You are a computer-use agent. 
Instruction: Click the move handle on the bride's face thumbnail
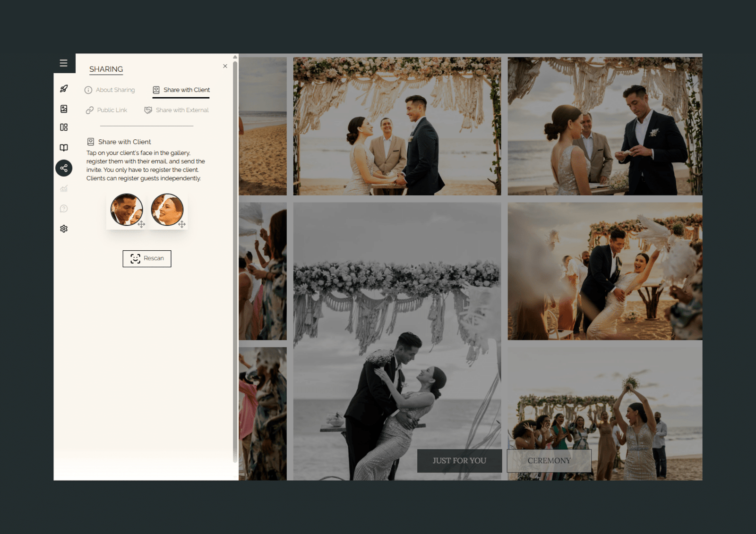coord(182,224)
